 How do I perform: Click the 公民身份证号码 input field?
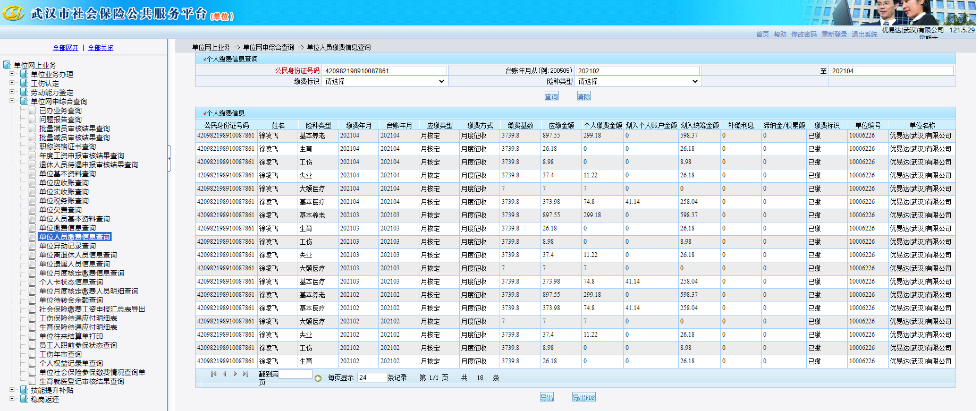[x=385, y=71]
